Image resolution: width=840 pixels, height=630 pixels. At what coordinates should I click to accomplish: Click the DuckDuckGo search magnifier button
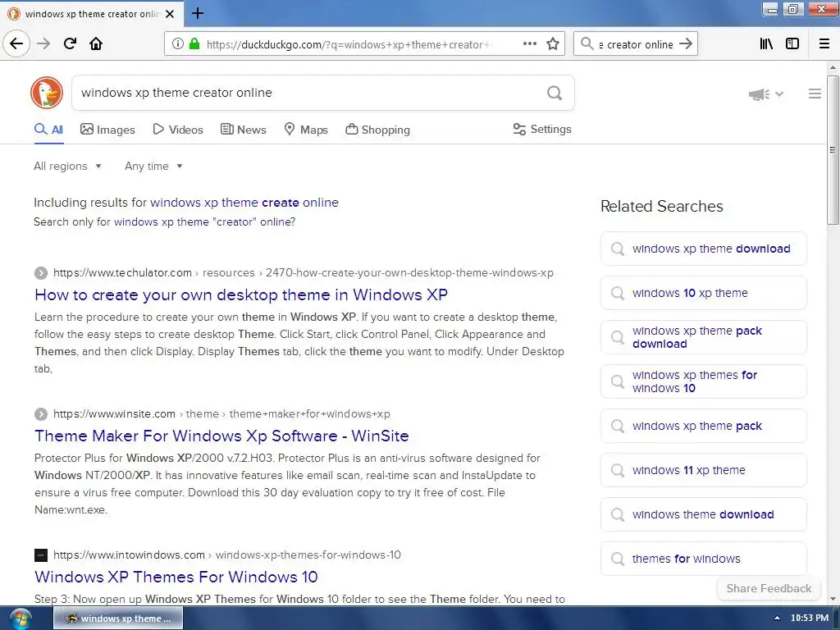(x=555, y=94)
